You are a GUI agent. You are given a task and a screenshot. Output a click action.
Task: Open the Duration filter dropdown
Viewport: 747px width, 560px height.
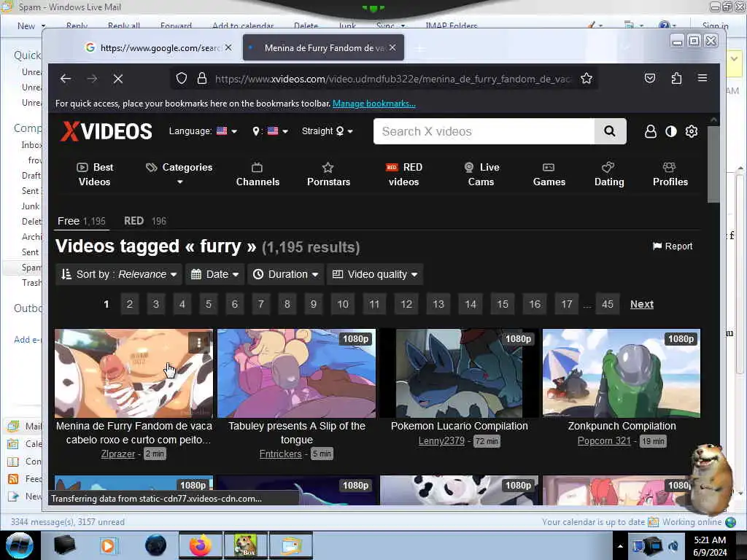(x=285, y=274)
